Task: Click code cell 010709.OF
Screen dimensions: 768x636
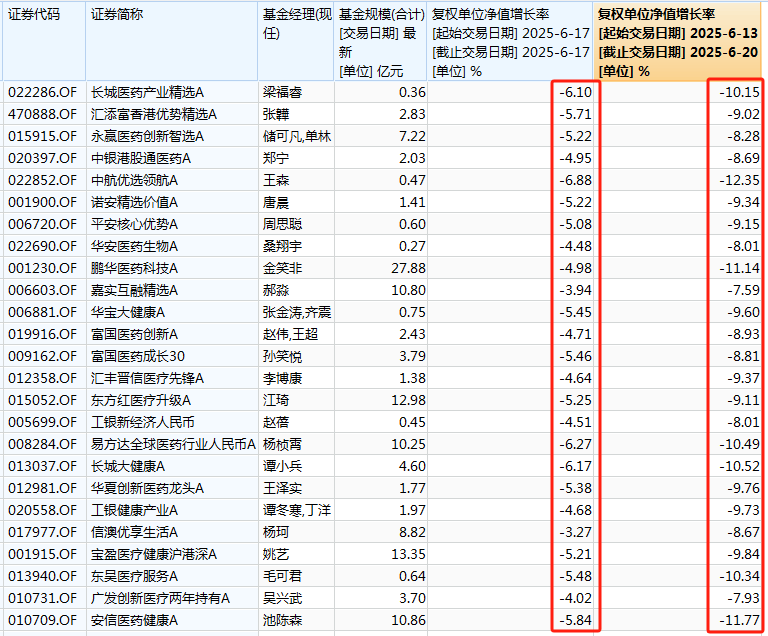Action: click(x=43, y=621)
